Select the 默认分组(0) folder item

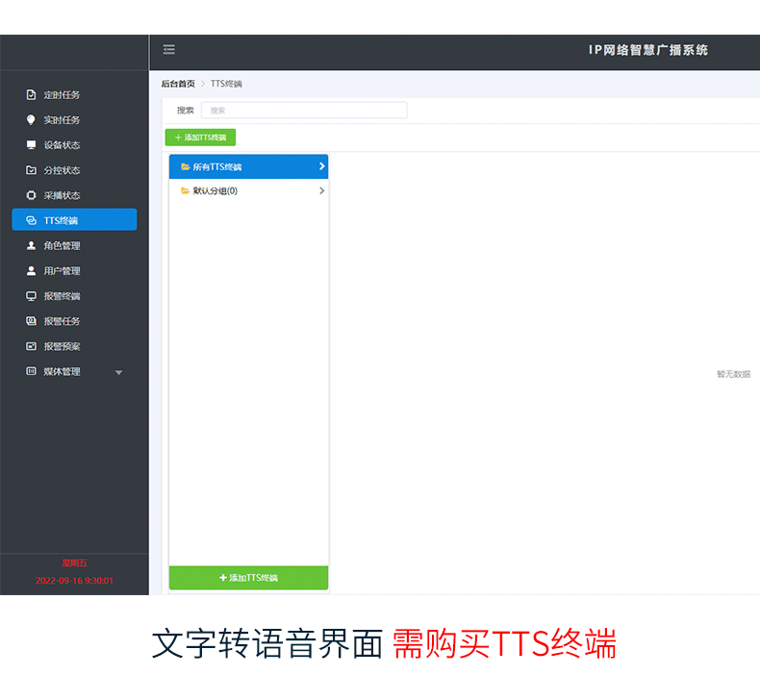click(215, 190)
